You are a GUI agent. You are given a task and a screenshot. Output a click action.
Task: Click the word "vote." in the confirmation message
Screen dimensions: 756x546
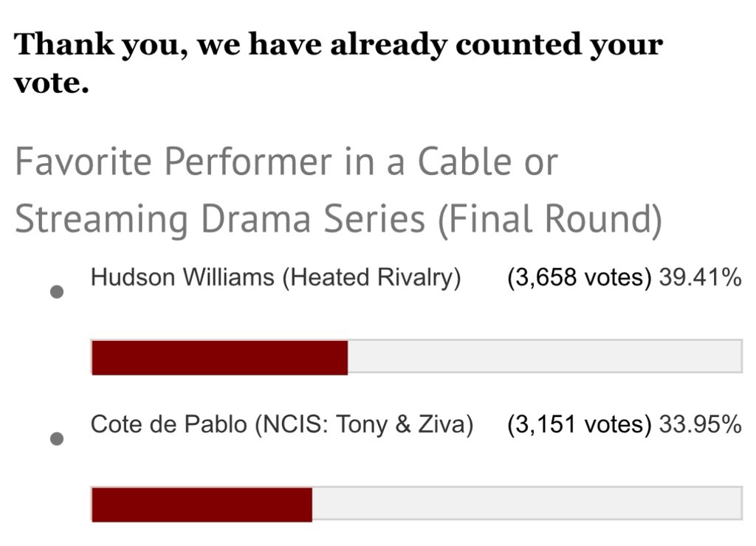(x=52, y=83)
